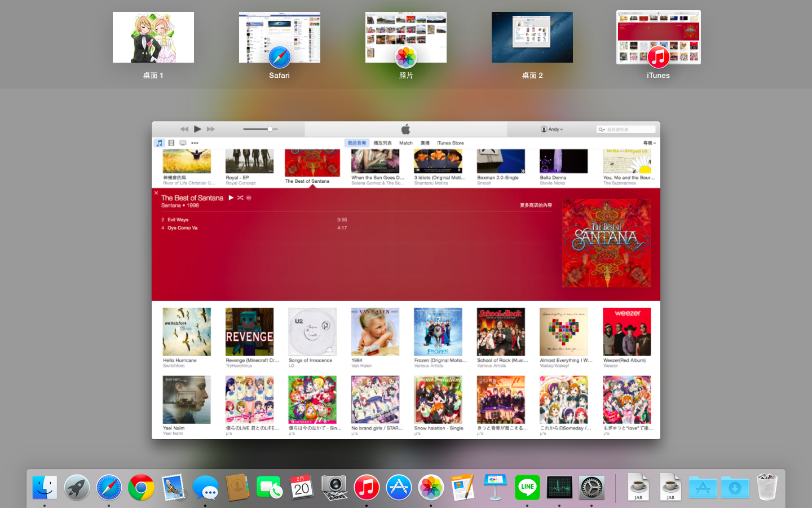
Task: Select the 我的音樂 tab
Action: 356,143
